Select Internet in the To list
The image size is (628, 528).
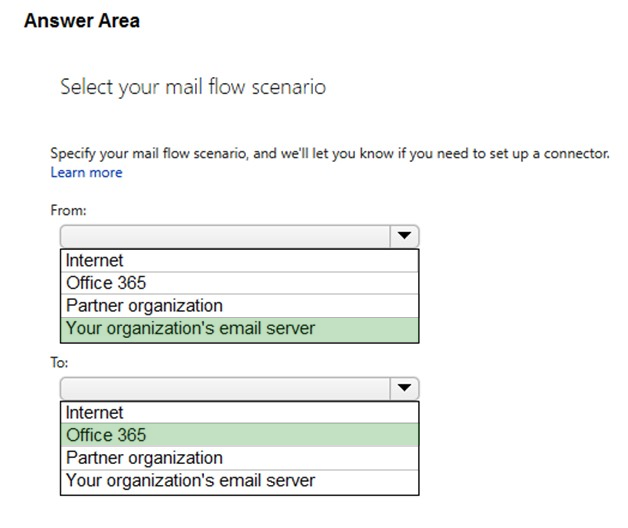coord(240,413)
